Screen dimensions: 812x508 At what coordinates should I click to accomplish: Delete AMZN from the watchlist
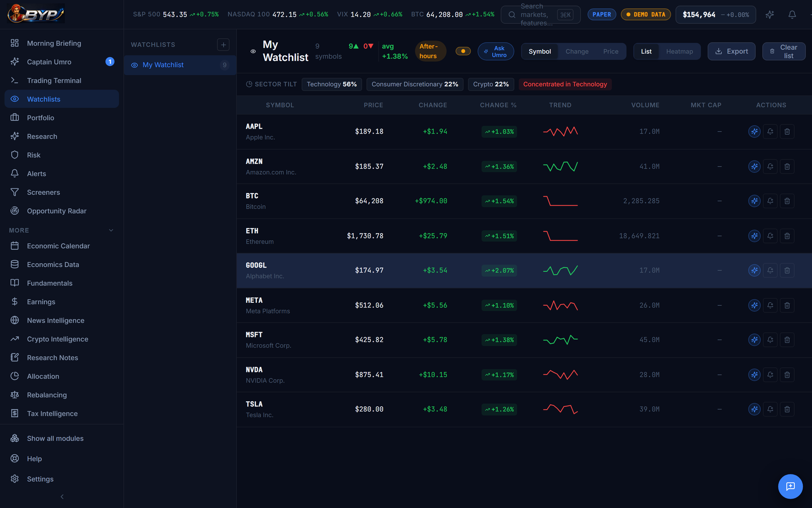tap(787, 167)
